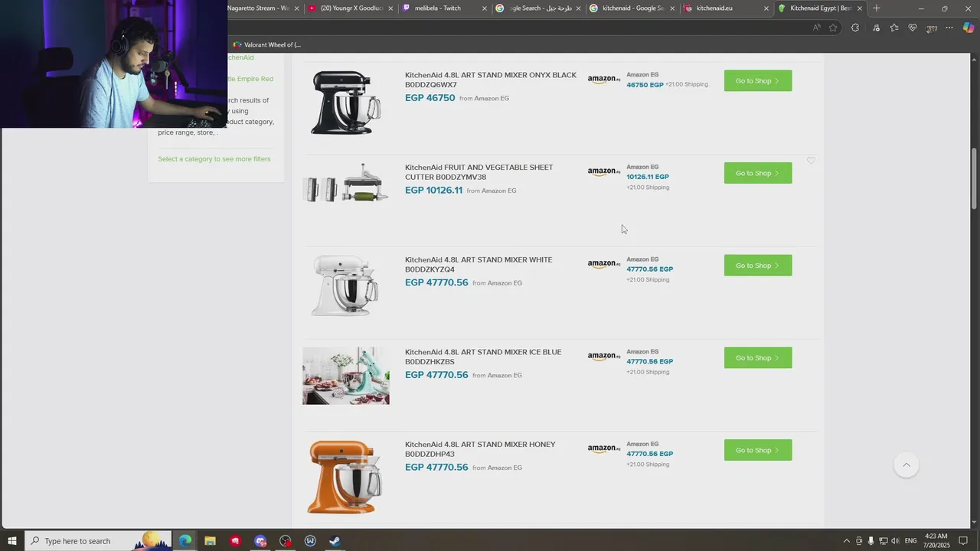Open Browser Essentials heart icon

point(913,28)
